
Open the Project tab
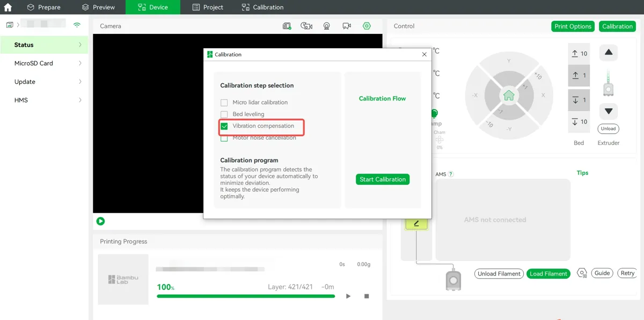click(x=207, y=7)
